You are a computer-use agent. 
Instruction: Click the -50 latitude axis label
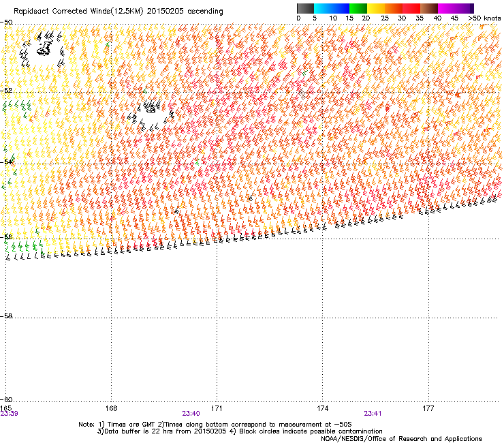point(6,22)
